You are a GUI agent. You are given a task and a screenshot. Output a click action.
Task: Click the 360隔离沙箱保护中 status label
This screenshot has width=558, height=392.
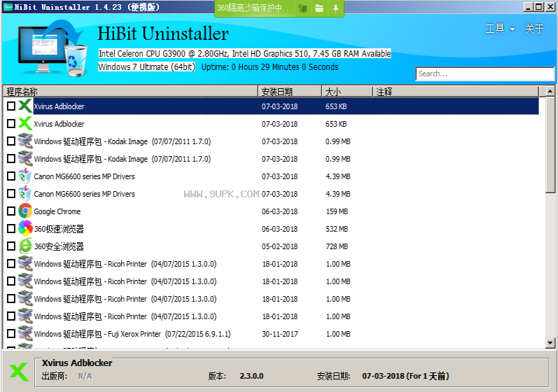coord(254,8)
